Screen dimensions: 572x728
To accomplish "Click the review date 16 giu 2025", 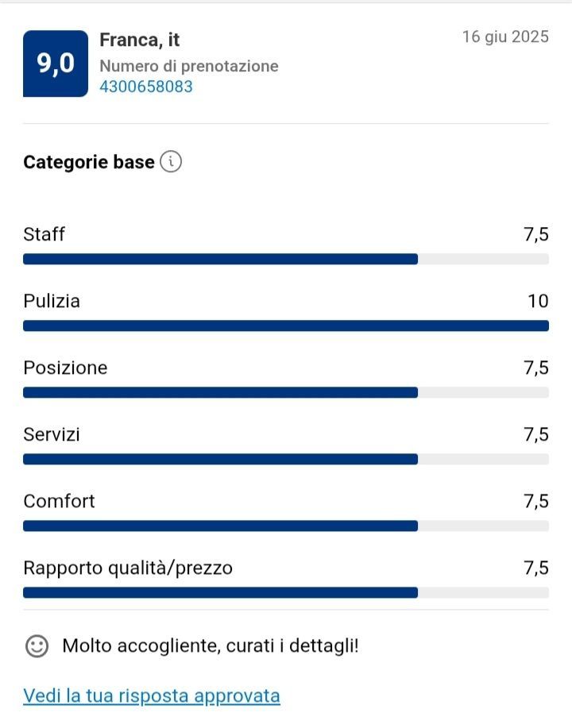I will (505, 37).
